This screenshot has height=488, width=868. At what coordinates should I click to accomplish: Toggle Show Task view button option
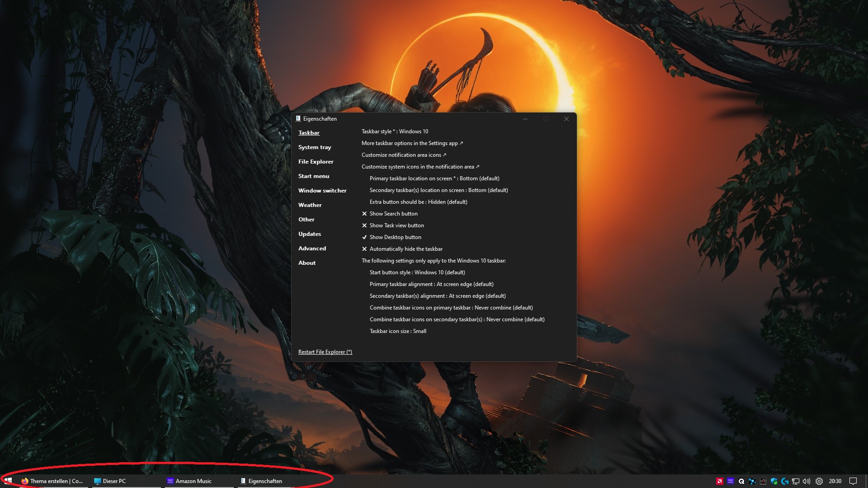396,225
